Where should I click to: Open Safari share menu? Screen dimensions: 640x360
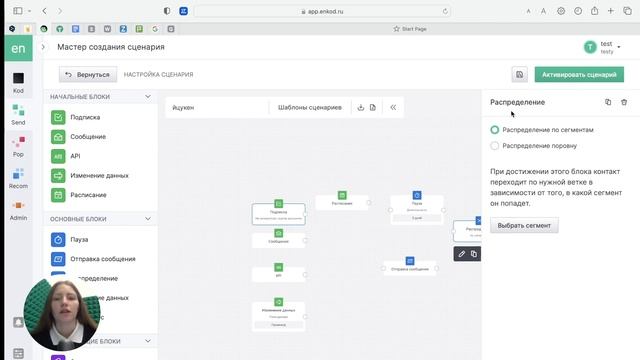click(x=594, y=11)
